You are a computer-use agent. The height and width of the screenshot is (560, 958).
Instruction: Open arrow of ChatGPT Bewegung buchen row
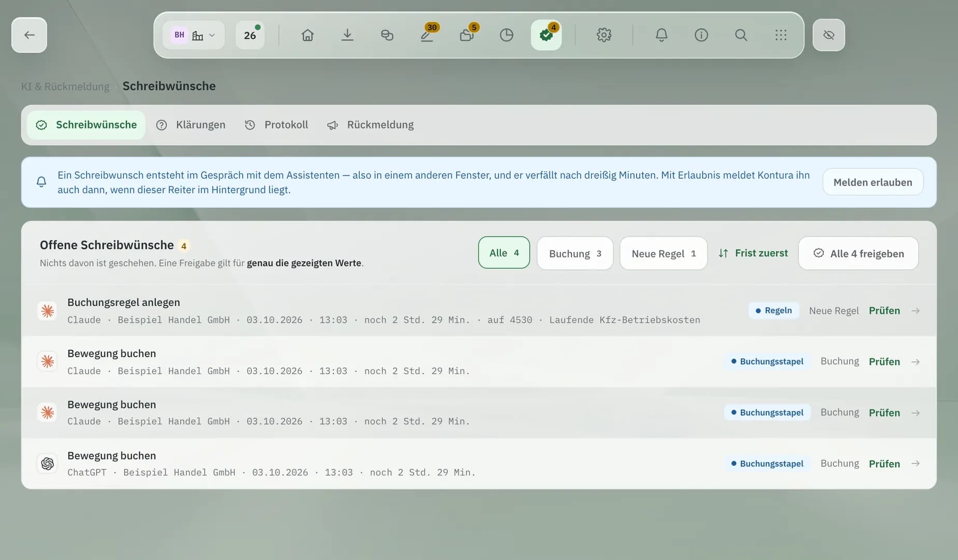click(915, 464)
